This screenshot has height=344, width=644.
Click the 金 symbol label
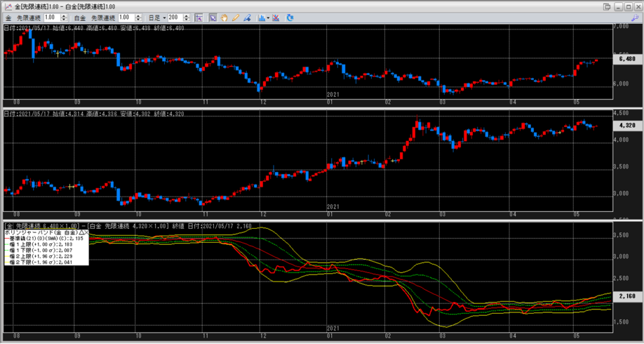(8, 18)
